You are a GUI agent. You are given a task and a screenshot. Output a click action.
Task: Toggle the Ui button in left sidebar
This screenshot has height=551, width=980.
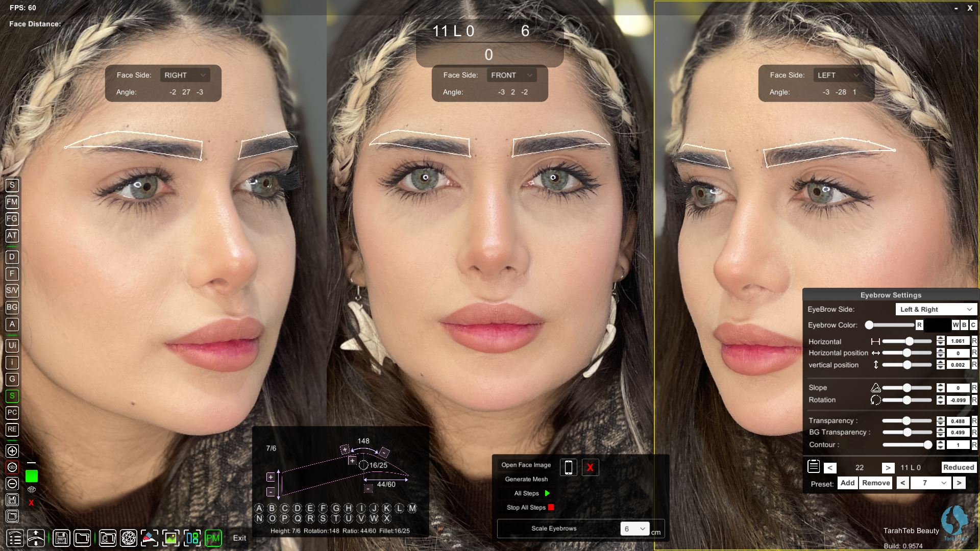click(x=12, y=345)
